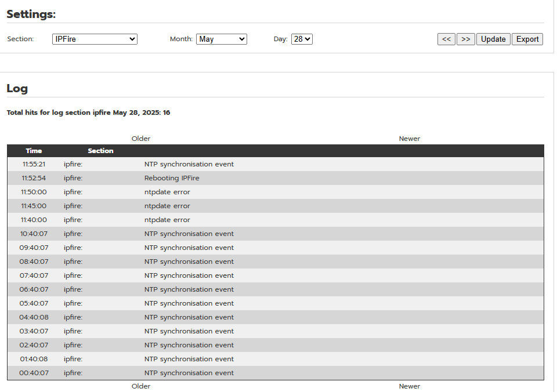Select the Section column header
This screenshot has height=392, width=557.
100,151
